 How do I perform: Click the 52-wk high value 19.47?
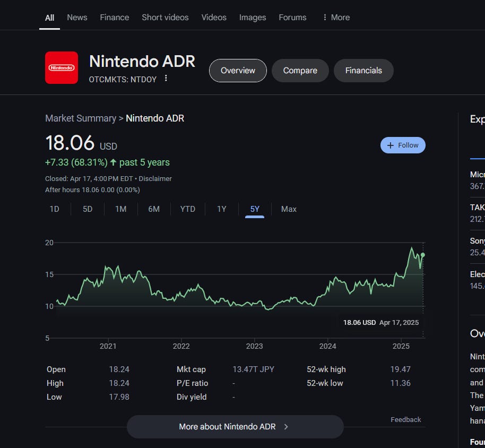400,369
